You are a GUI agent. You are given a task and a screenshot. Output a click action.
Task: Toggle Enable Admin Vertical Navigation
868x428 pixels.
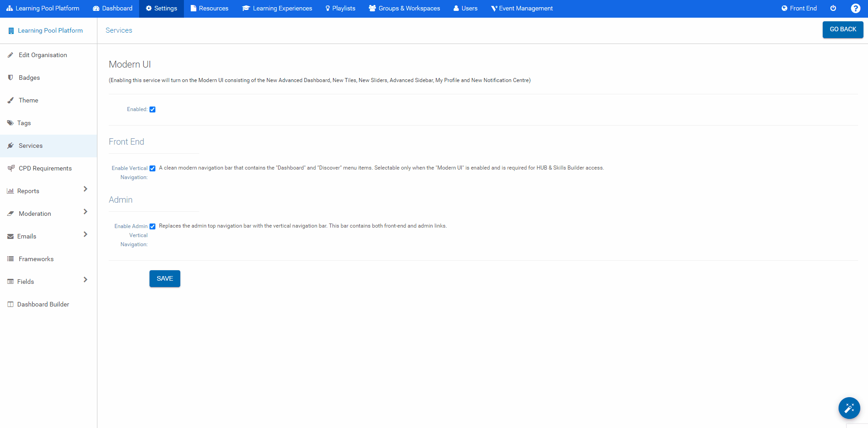click(x=152, y=226)
